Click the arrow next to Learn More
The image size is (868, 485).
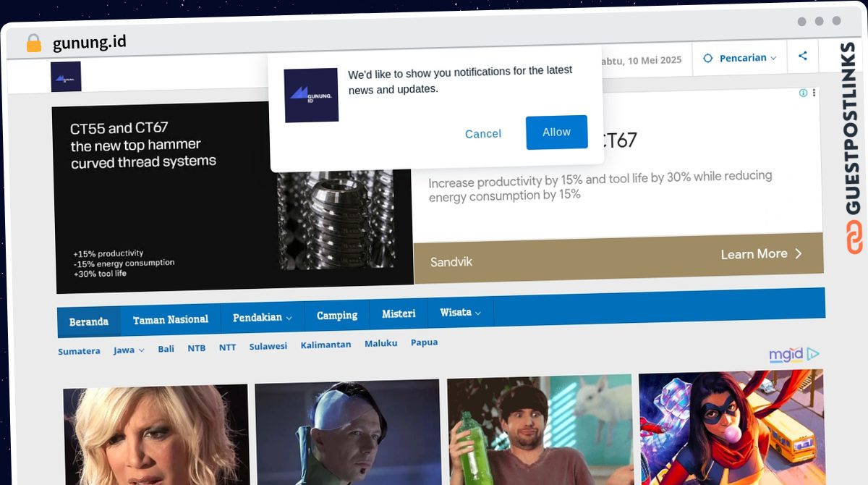pyautogui.click(x=799, y=253)
